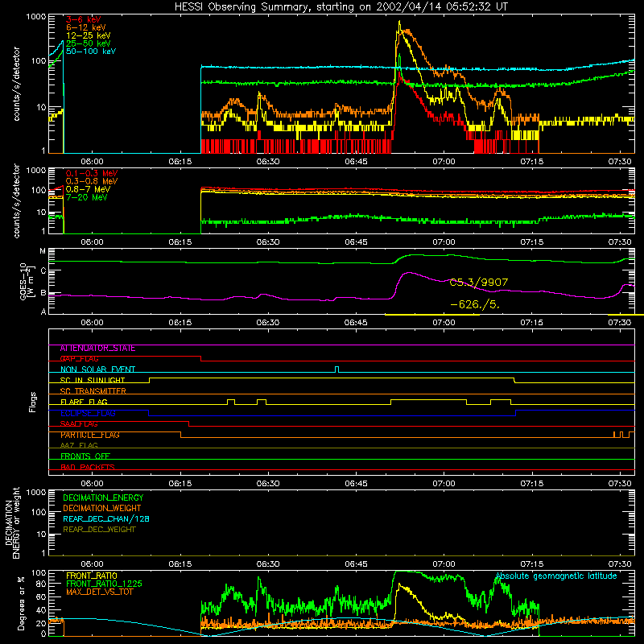The height and width of the screenshot is (644, 644).
Task: Select the 25-50 keV legend label
Action: [x=88, y=43]
